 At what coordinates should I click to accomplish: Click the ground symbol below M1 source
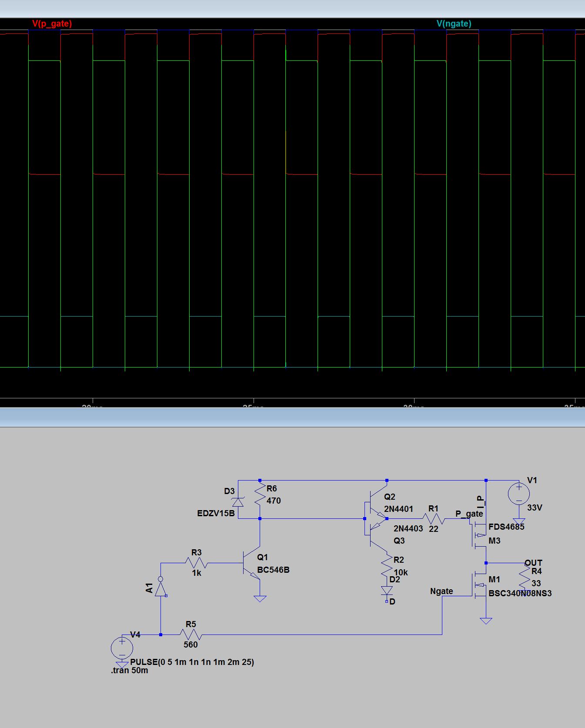486,621
